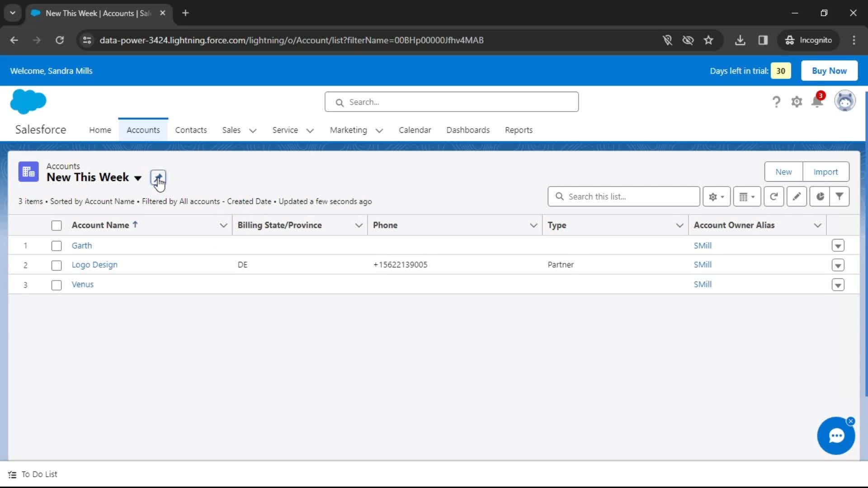Open the row actions dropdown for Garth
This screenshot has width=868, height=488.
838,245
